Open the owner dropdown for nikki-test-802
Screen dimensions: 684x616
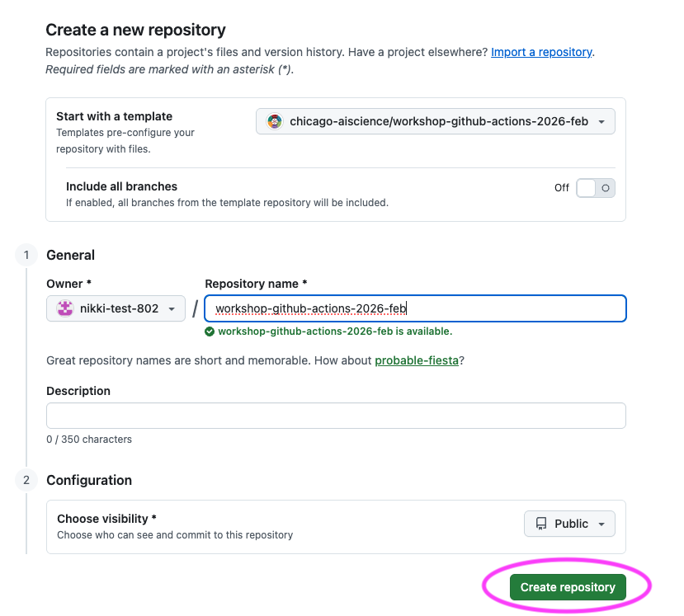click(115, 307)
